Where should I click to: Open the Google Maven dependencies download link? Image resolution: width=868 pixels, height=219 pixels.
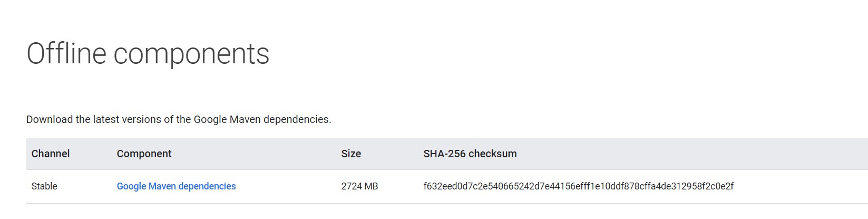[176, 186]
